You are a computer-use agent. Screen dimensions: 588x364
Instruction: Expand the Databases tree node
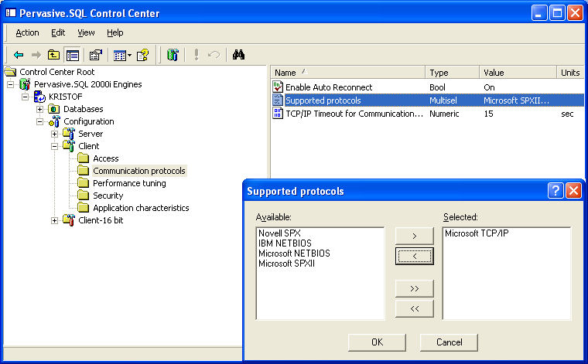(x=39, y=109)
